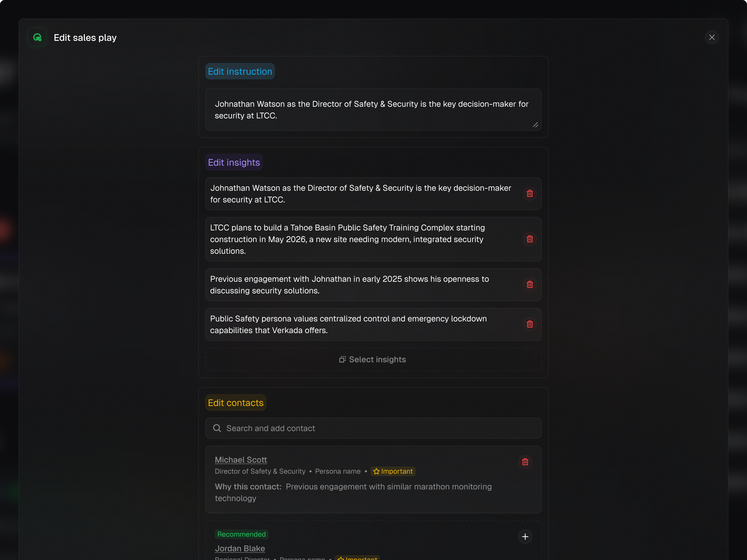The image size is (747, 560).
Task: Click the search magnifier icon
Action: coord(217,428)
